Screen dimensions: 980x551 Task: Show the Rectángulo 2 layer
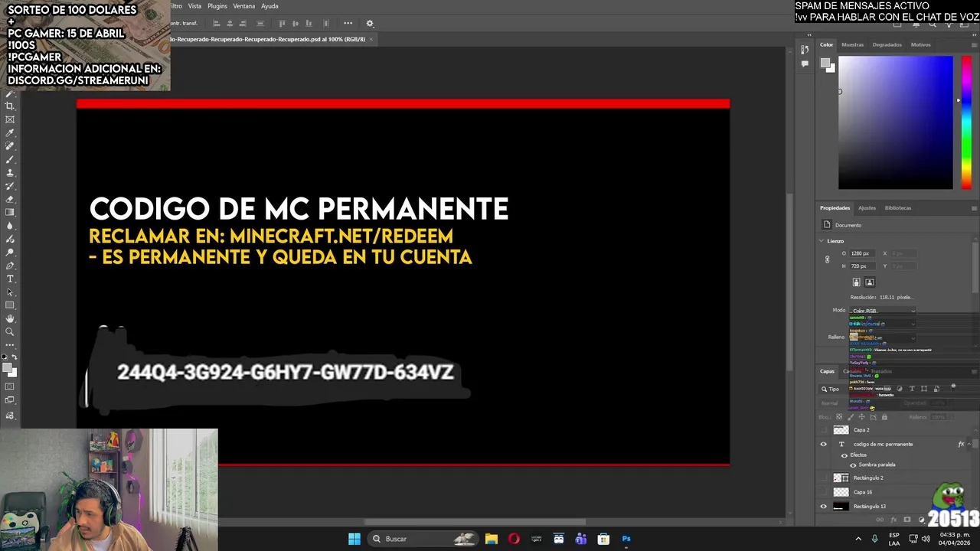(x=824, y=478)
